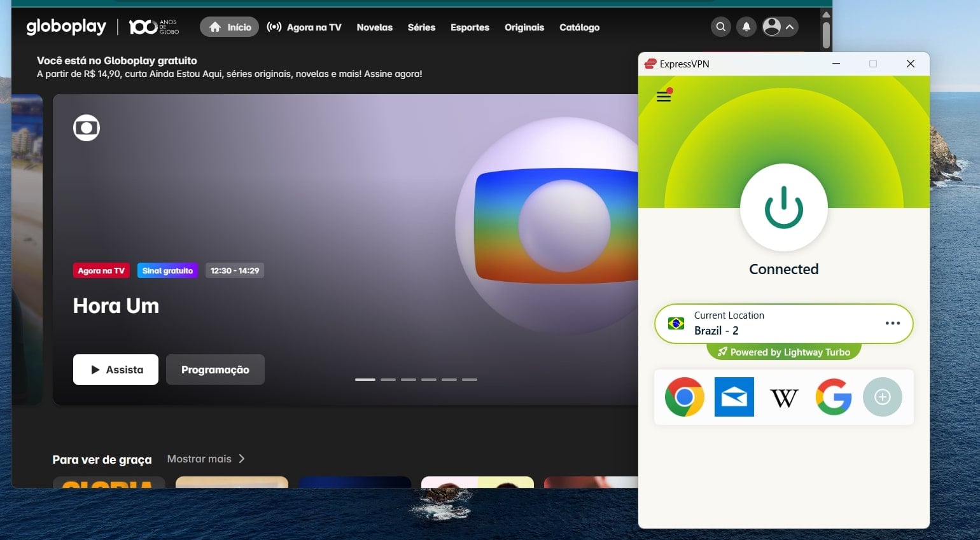Launch the Google shortcut in ExpressVPN
The width and height of the screenshot is (980, 540).
point(833,397)
